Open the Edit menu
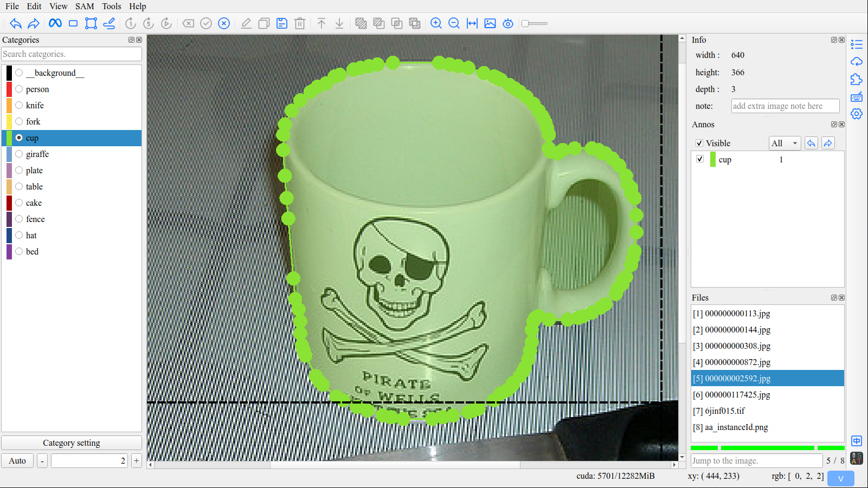Screen dimensions: 868x488 (x=34, y=6)
